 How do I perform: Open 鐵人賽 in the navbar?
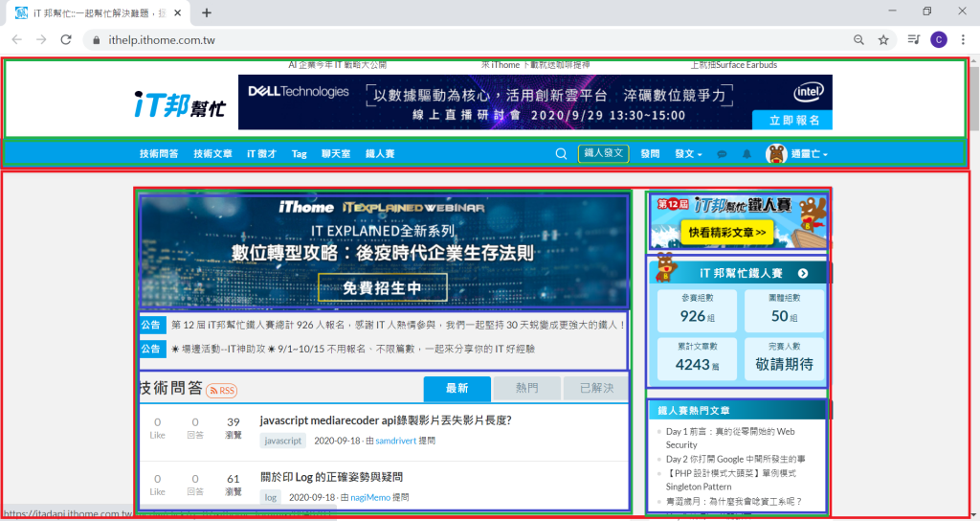[380, 154]
